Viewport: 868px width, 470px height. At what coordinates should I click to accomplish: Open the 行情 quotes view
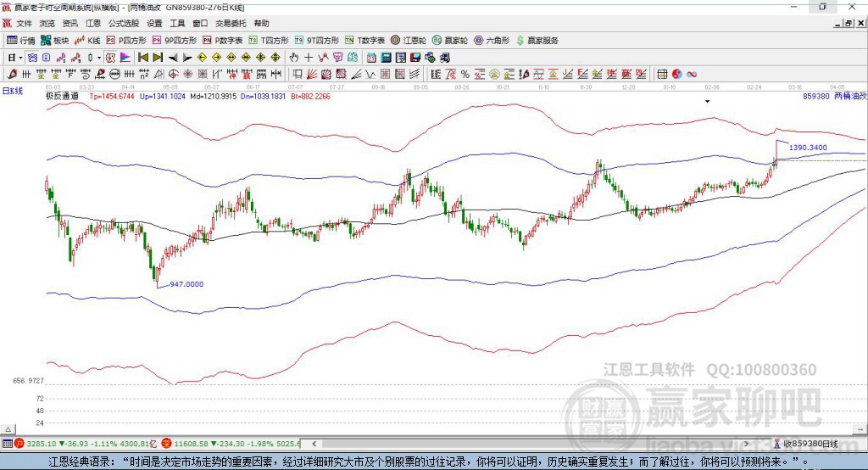click(x=21, y=41)
